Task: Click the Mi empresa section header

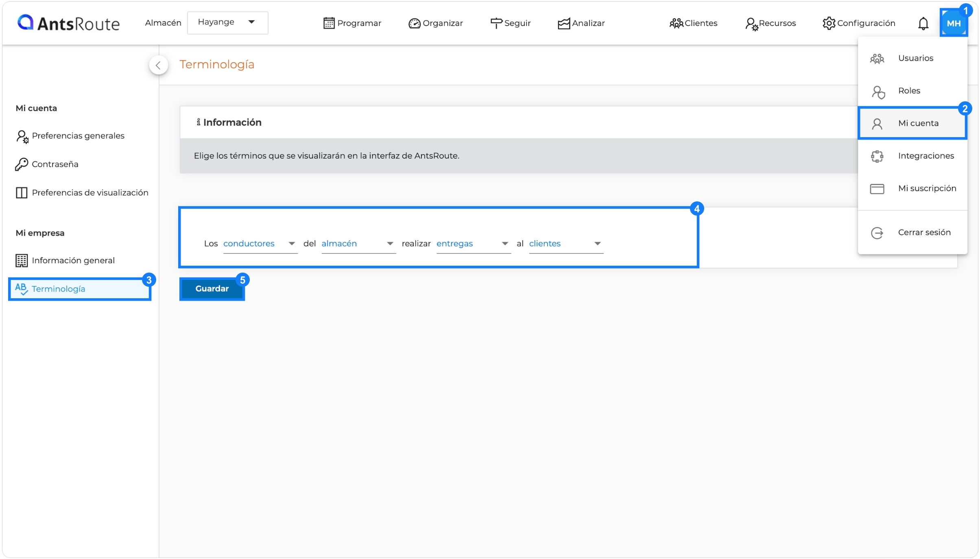Action: 40,233
